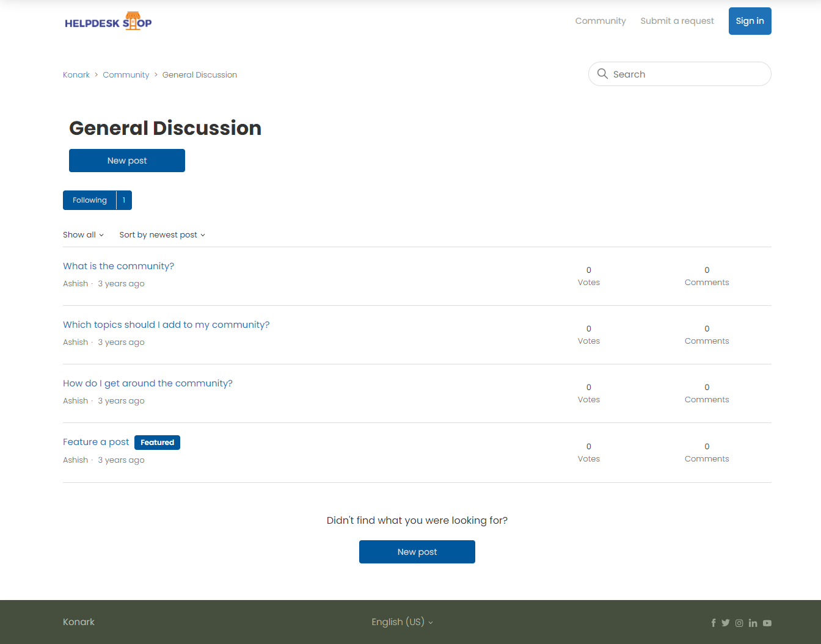The width and height of the screenshot is (821, 644).
Task: Open the post What is the community?
Action: tap(119, 266)
